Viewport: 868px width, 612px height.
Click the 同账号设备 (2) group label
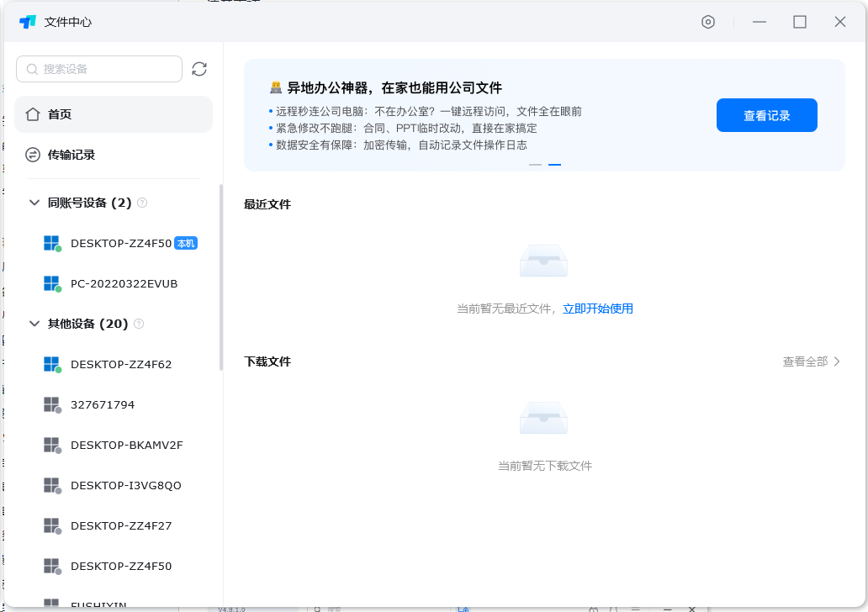click(x=90, y=203)
